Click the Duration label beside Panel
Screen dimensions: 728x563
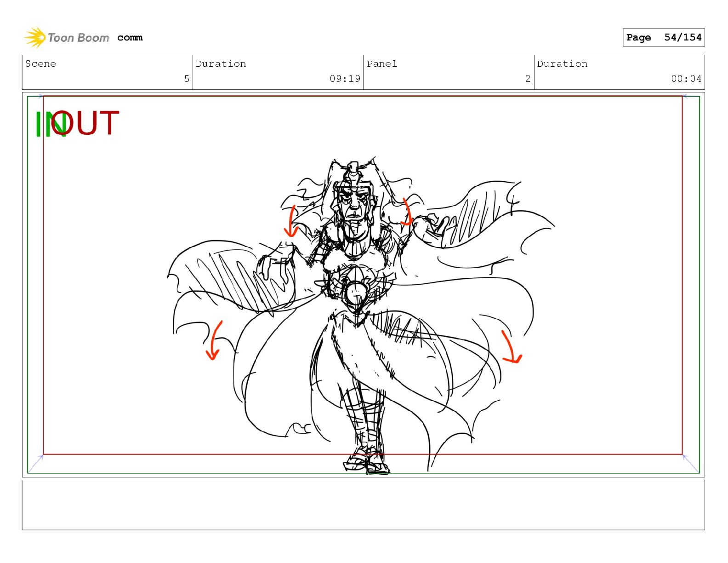pos(562,64)
